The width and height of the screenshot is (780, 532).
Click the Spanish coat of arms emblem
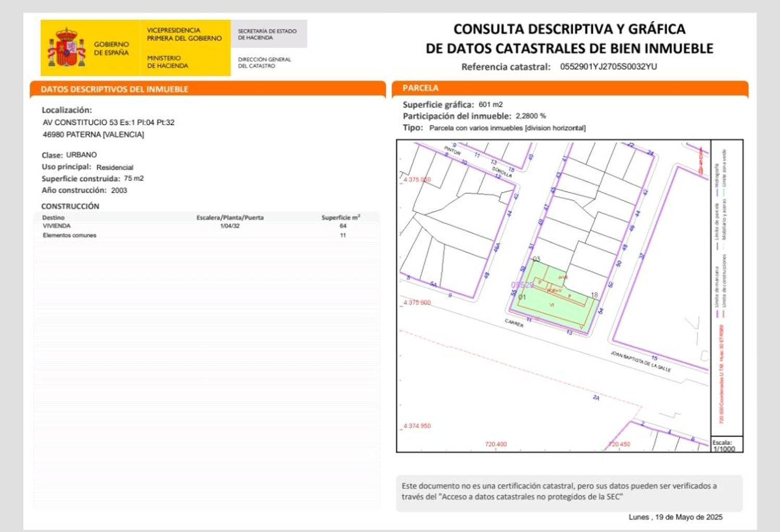pos(66,48)
